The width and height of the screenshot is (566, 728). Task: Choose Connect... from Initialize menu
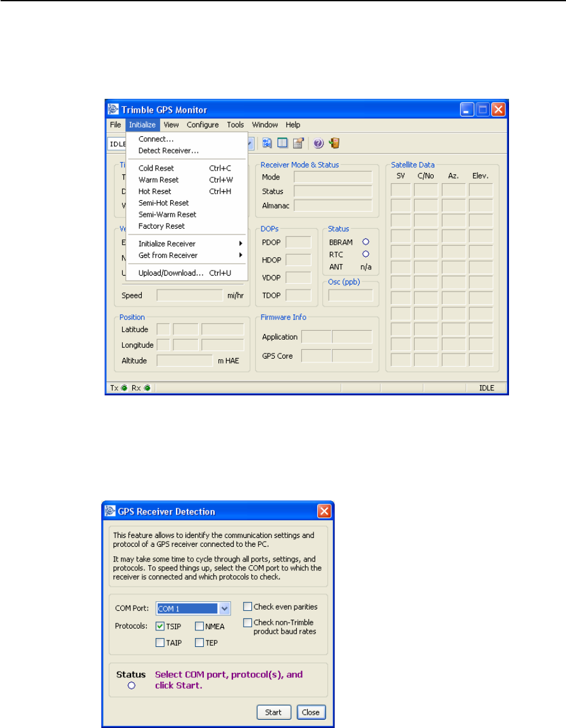pos(187,139)
